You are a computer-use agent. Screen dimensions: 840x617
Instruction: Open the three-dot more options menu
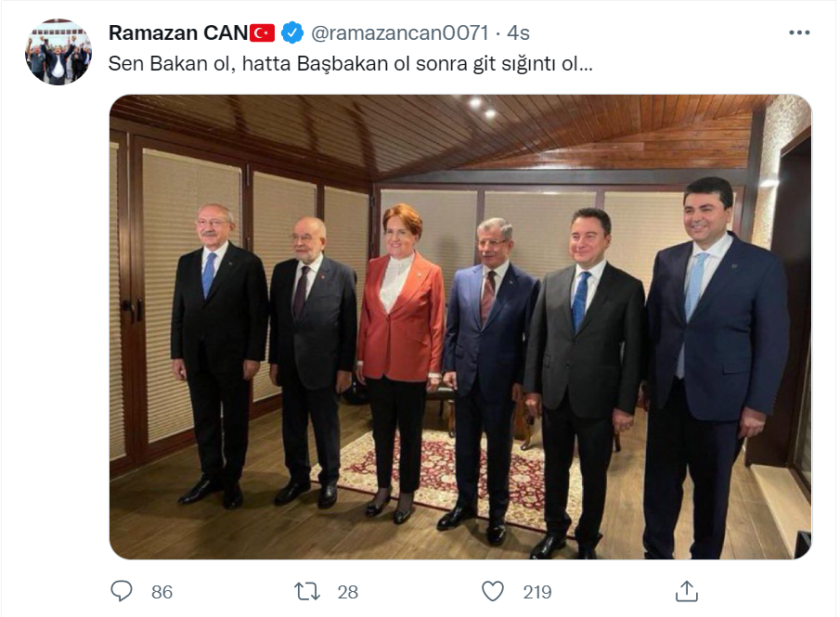click(x=799, y=32)
